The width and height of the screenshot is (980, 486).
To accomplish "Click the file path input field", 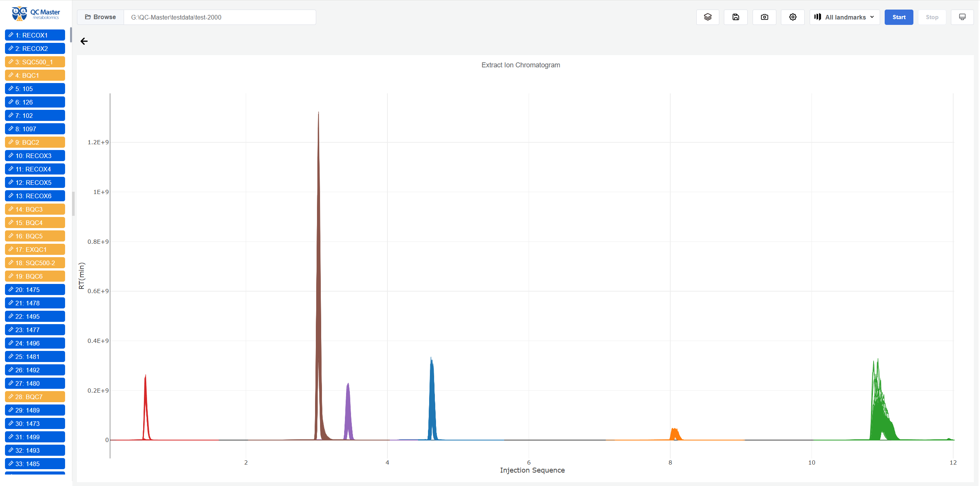I will pyautogui.click(x=220, y=17).
